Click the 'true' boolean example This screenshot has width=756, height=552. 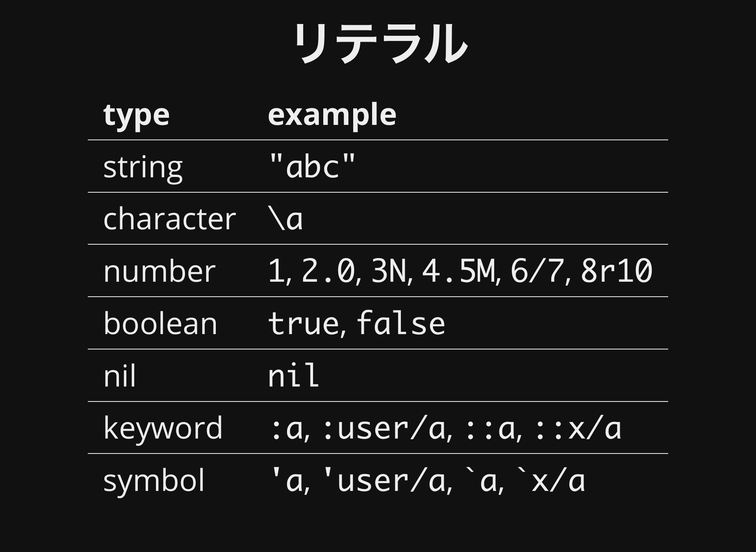click(303, 323)
